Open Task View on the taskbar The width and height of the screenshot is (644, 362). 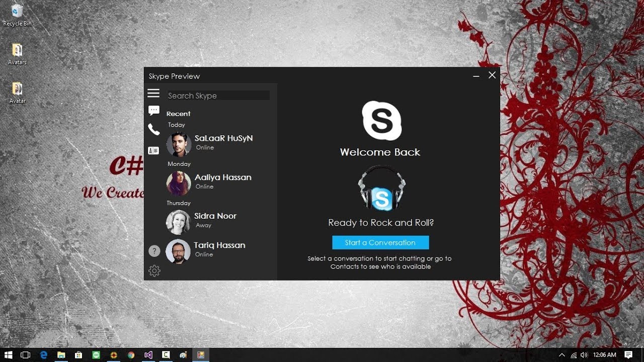(x=26, y=355)
